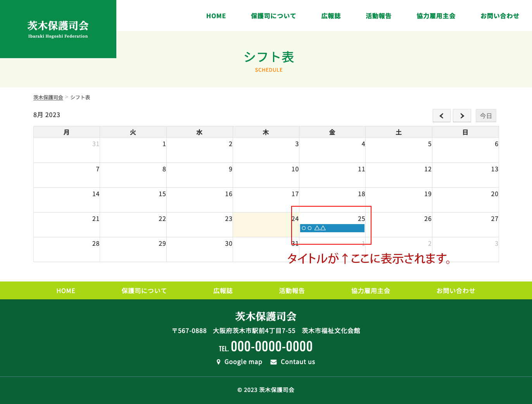The width and height of the screenshot is (532, 404).
Task: Click 協力雇用主会 in the footer menu
Action: (370, 291)
